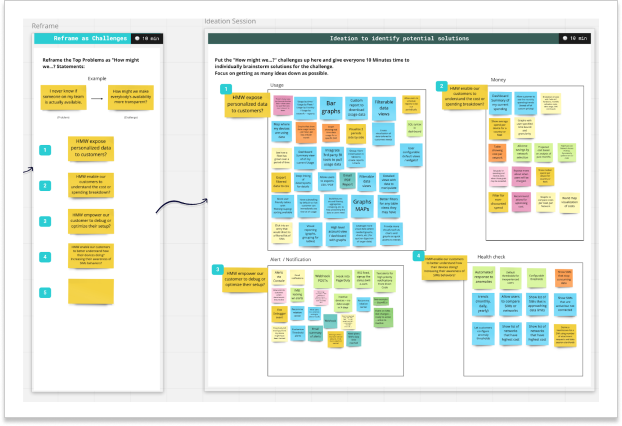Screen dimensions: 622x426
Task: Click the blank yellow sticky in Reframe frame
Action: [x=91, y=291]
